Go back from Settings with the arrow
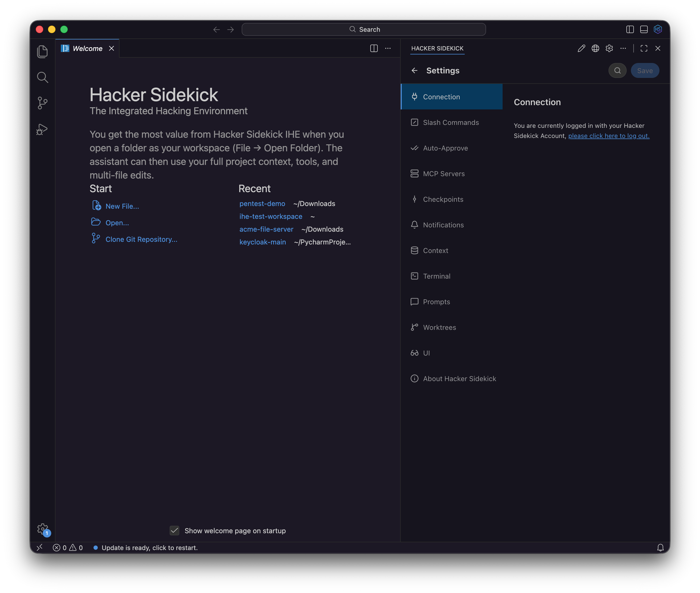Image resolution: width=700 pixels, height=593 pixels. click(x=414, y=71)
